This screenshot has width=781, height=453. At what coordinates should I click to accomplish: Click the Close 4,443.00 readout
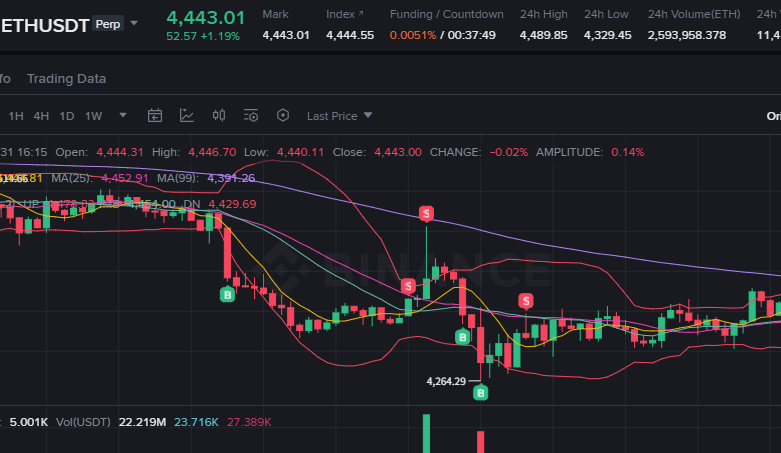pos(377,152)
